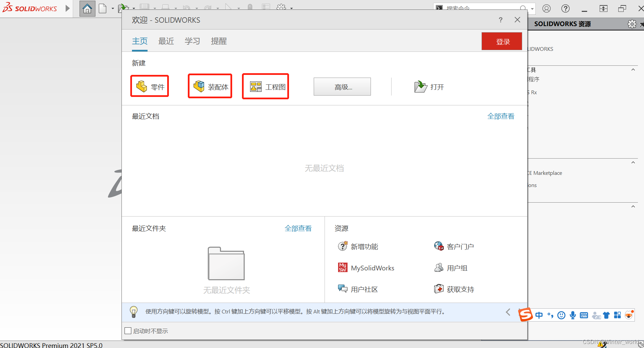The image size is (644, 348).
Task: Switch to the 提醒 tab
Action: click(x=219, y=41)
